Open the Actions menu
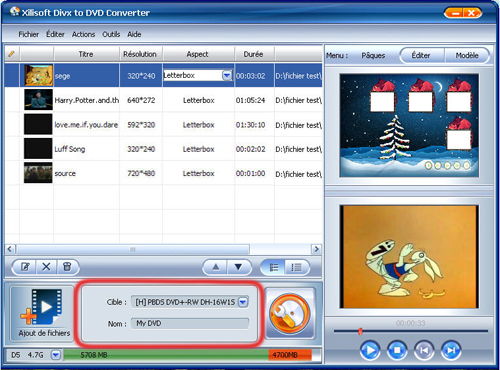 coord(83,34)
